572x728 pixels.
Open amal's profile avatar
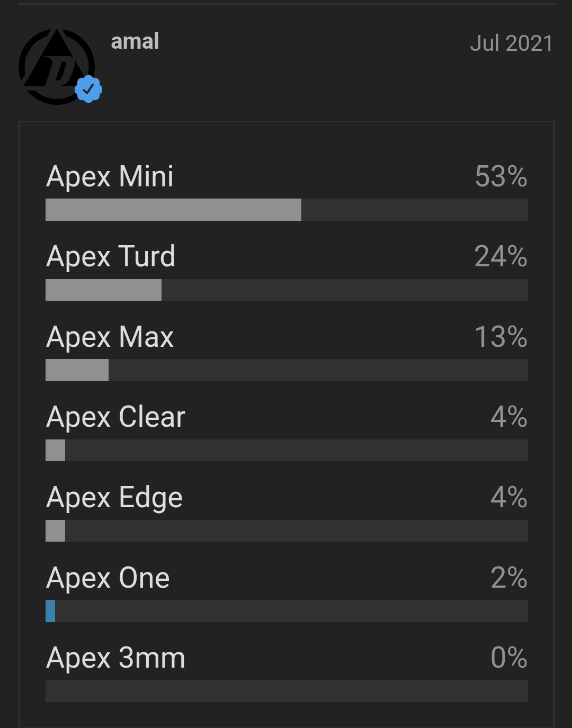tap(57, 67)
